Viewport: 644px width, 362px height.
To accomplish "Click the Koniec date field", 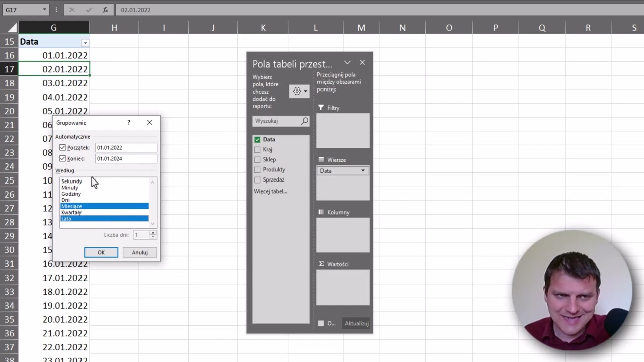I will [x=126, y=158].
